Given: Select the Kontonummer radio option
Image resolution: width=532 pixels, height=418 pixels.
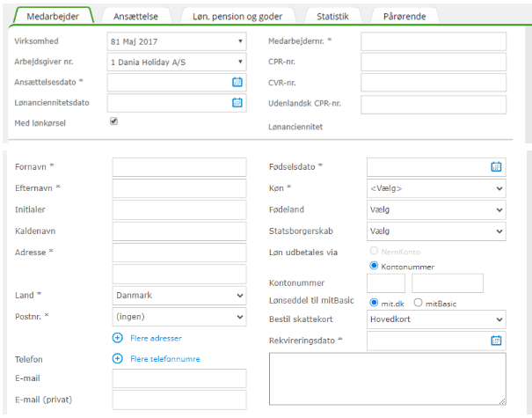Looking at the screenshot, I should (374, 266).
